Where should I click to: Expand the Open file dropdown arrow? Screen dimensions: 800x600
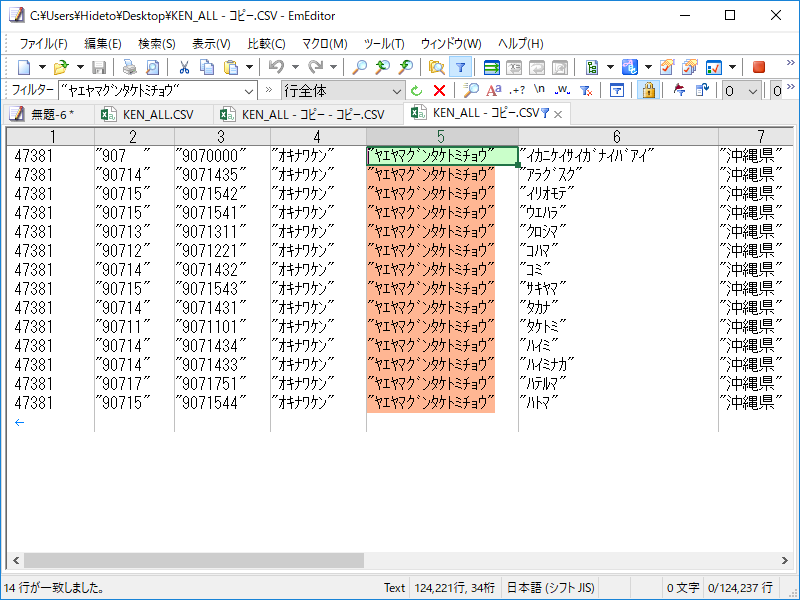pos(80,67)
